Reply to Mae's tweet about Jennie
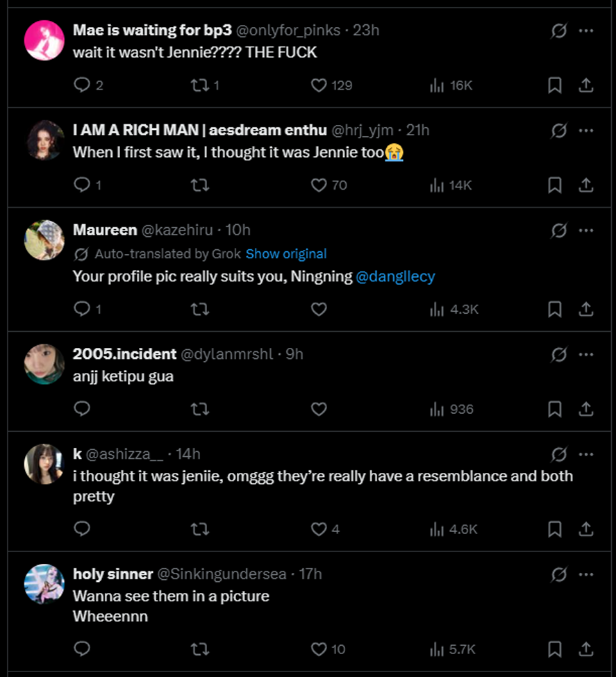The width and height of the screenshot is (616, 677). 83,85
